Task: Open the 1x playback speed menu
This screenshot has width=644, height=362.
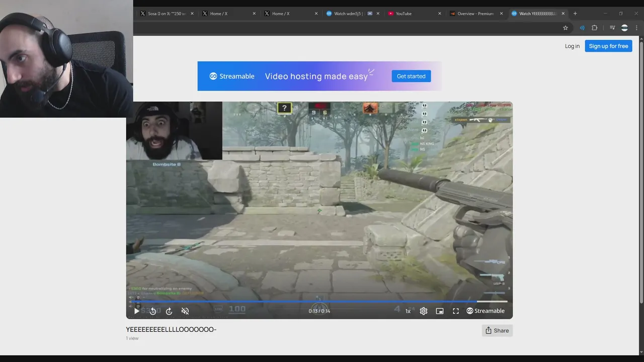Action: (408, 311)
